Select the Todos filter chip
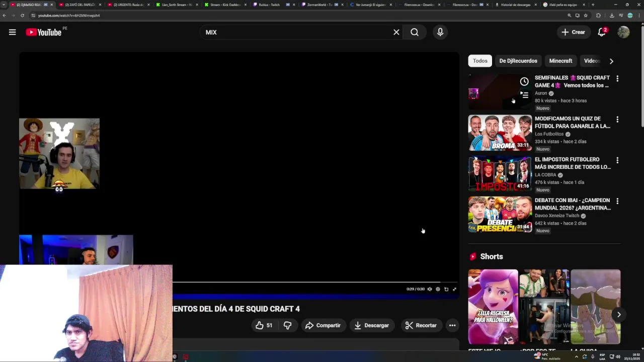Viewport: 644px width, 362px height. click(x=480, y=61)
